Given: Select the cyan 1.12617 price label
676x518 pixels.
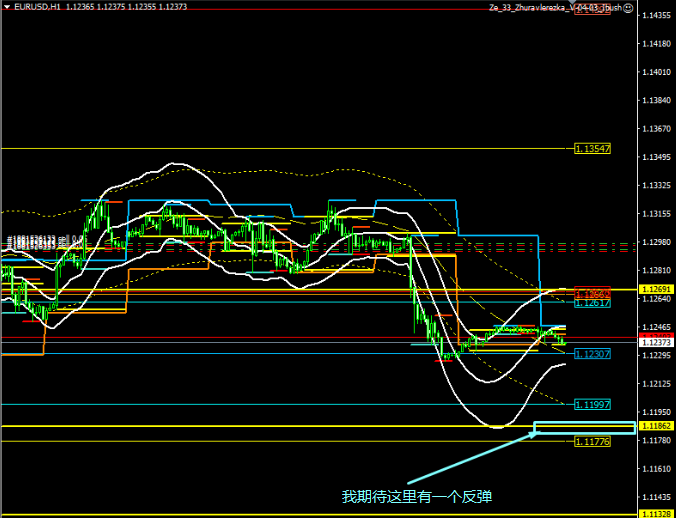Looking at the screenshot, I should coord(592,303).
